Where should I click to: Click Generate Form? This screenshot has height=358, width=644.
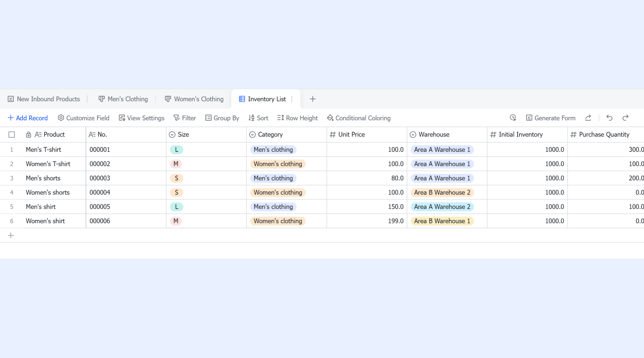pos(551,118)
